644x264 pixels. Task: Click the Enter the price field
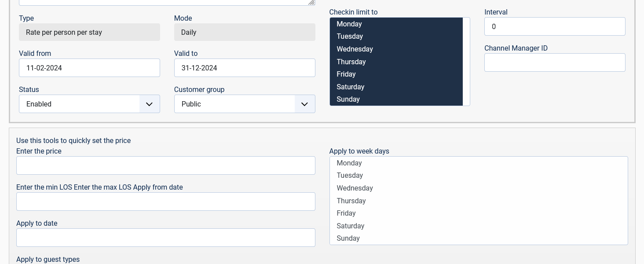(x=165, y=165)
